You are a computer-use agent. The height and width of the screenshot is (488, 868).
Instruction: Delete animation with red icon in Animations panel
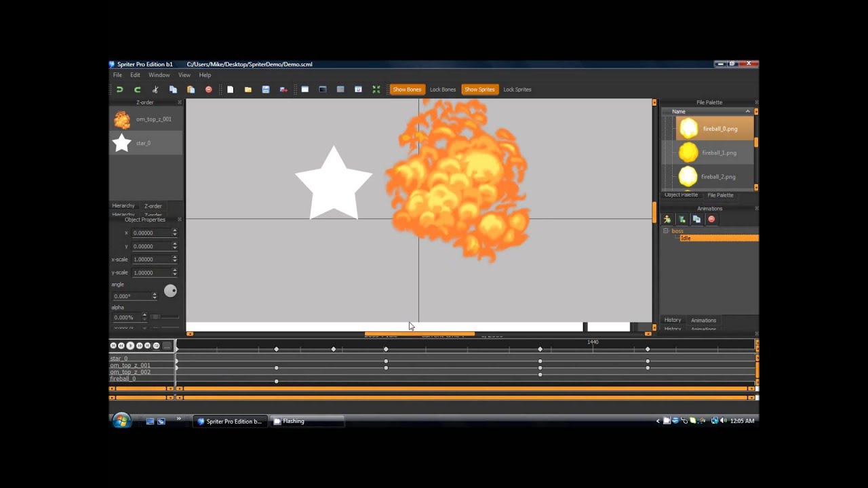click(x=711, y=219)
